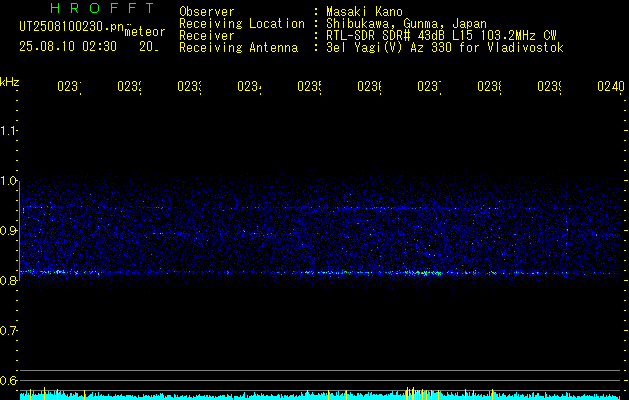Click the 0240 time axis marker
Image resolution: width=629 pixels, height=400 pixels.
[611, 86]
